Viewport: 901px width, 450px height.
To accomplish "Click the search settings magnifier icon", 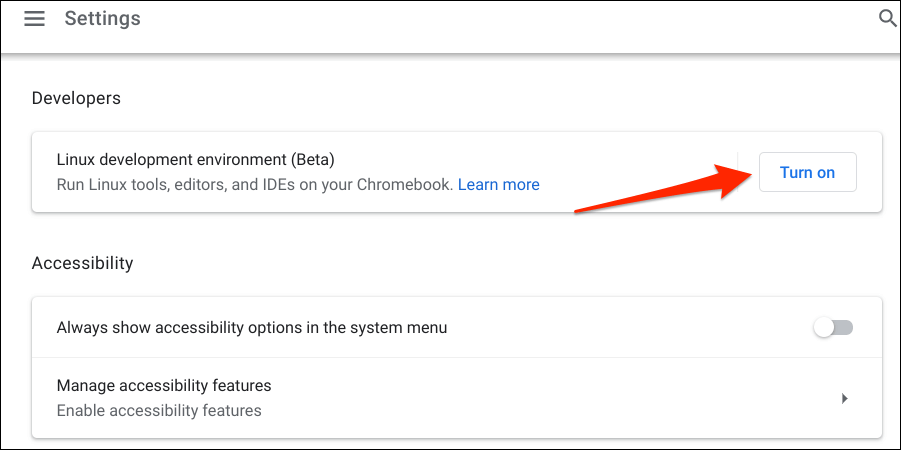I will click(886, 18).
